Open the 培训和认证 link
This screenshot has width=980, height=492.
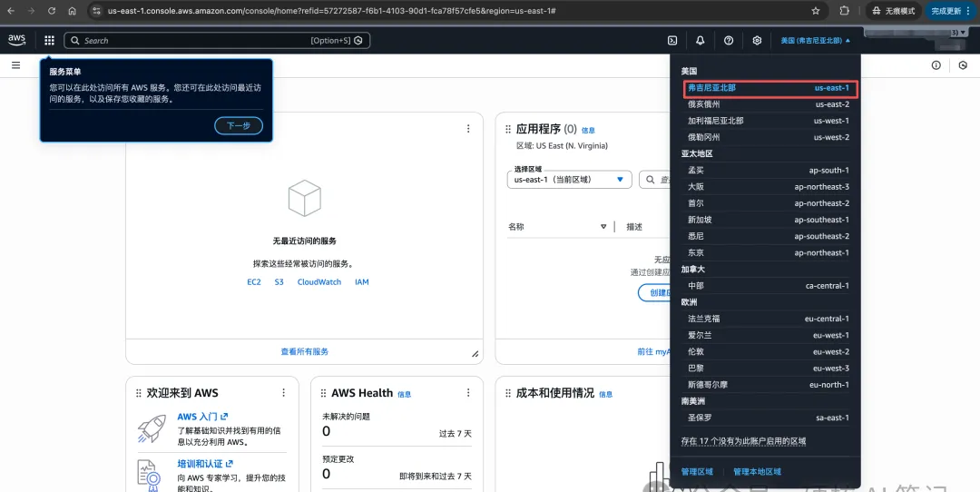click(205, 464)
